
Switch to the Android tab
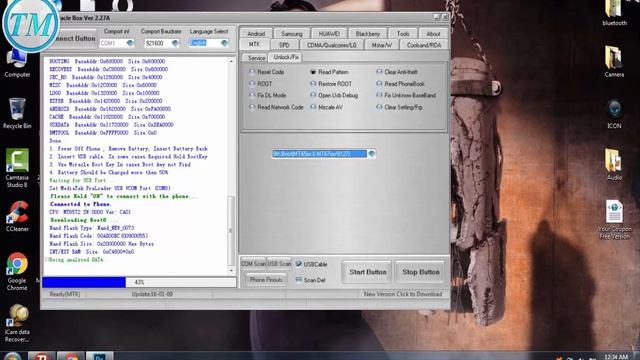click(x=256, y=33)
